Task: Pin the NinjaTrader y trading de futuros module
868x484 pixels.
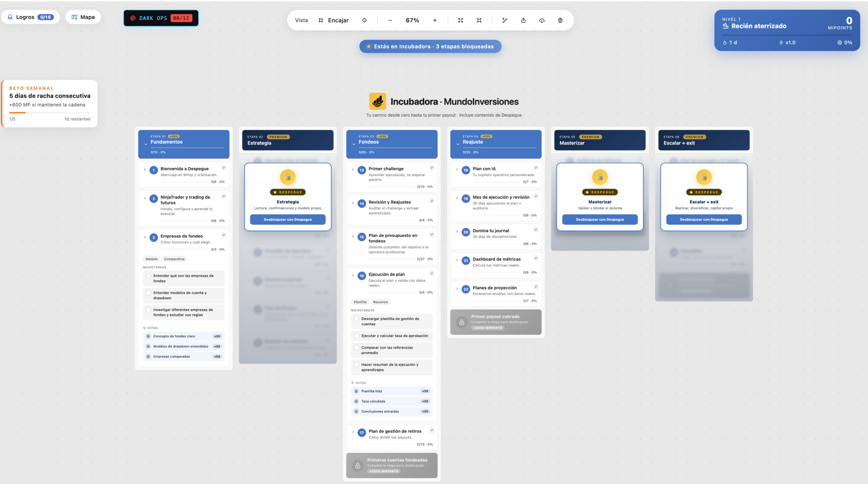Action: tap(223, 196)
